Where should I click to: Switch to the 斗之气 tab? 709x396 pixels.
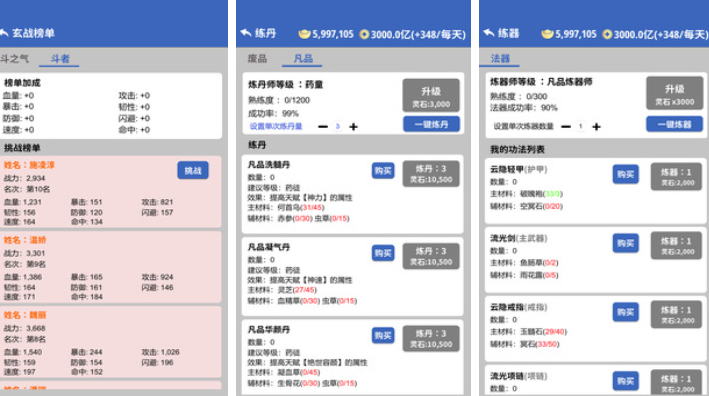[x=14, y=59]
